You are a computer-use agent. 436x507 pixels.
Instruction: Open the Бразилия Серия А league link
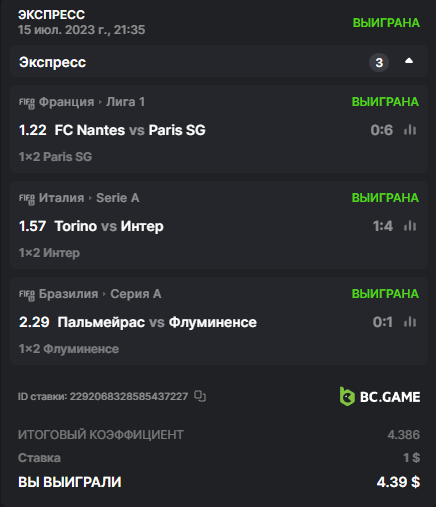click(x=100, y=294)
